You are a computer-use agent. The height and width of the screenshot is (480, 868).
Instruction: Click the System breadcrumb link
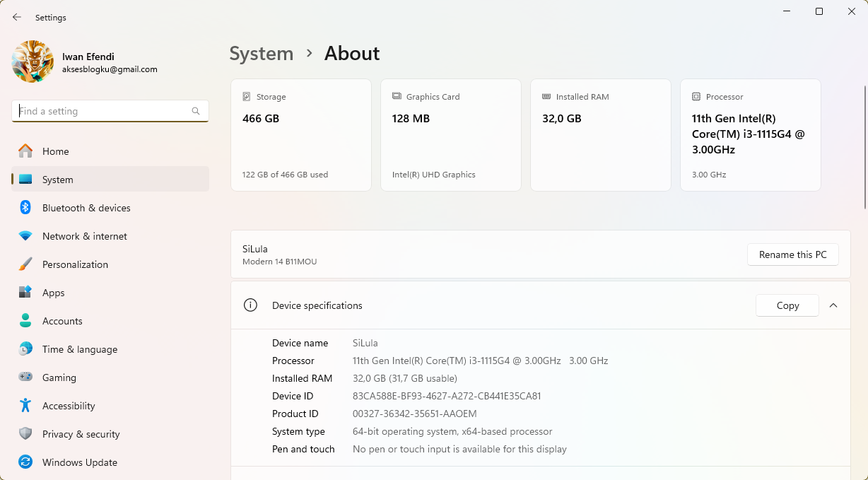(x=262, y=54)
